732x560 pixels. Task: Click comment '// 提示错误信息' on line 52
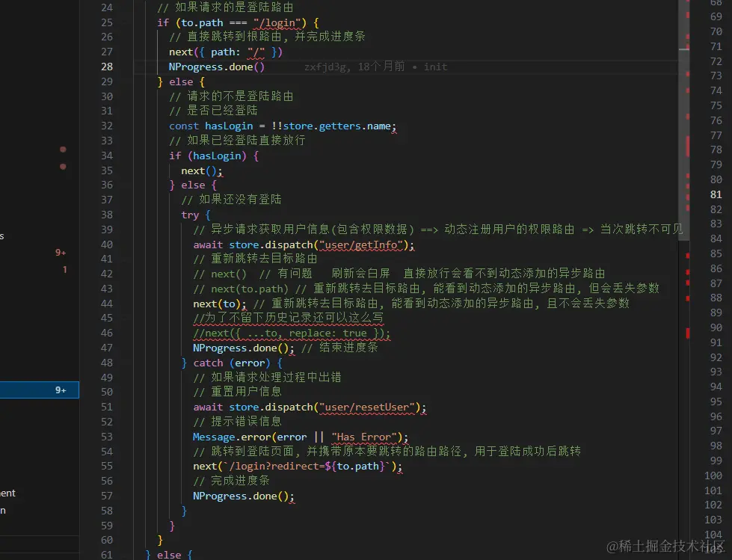point(238,422)
